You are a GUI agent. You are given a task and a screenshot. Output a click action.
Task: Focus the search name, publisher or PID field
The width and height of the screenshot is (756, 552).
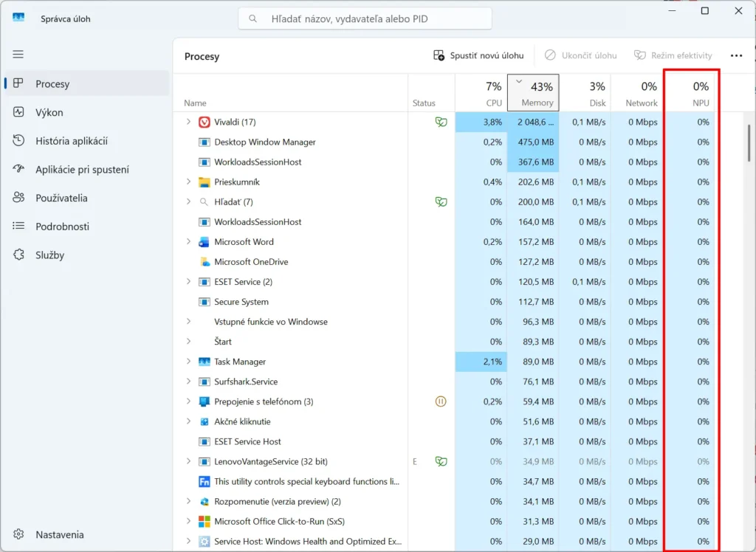pyautogui.click(x=365, y=18)
